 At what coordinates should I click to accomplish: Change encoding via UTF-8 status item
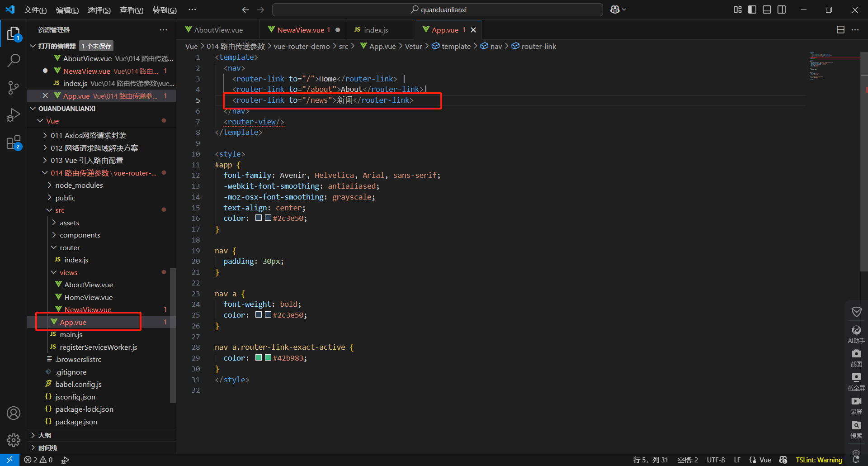pyautogui.click(x=716, y=460)
